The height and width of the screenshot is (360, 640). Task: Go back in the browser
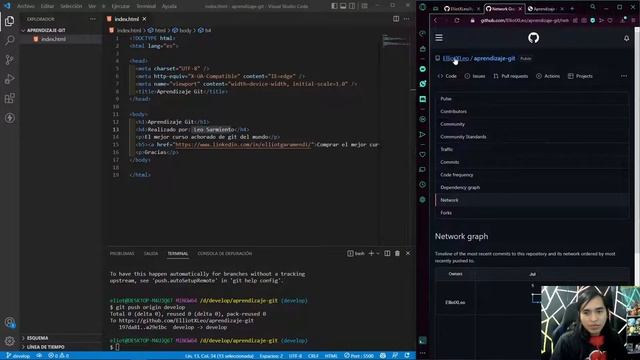pyautogui.click(x=436, y=20)
